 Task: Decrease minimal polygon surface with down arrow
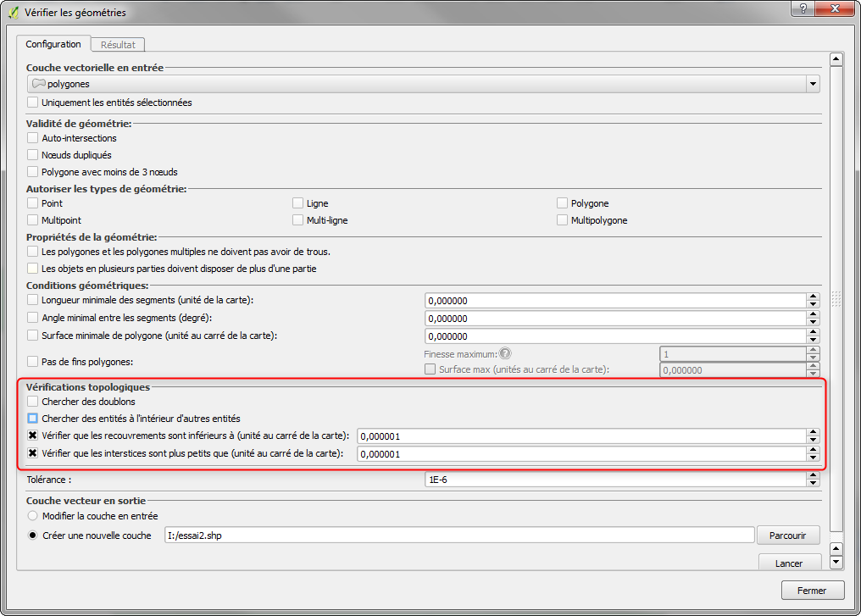coord(814,340)
